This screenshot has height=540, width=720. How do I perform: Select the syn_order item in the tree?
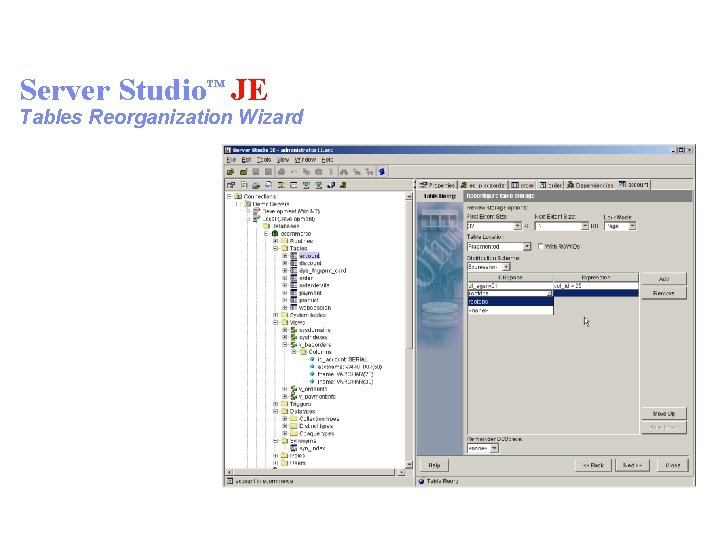pyautogui.click(x=312, y=448)
